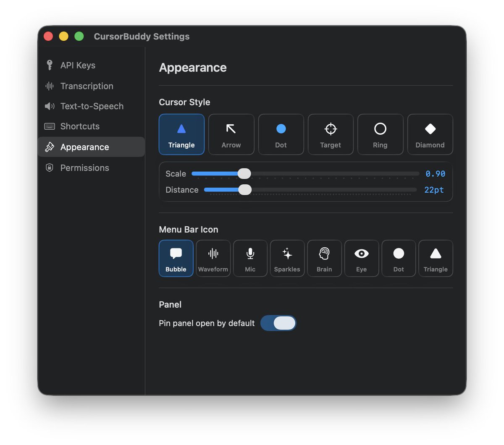Go to the Permissions section

pos(84,168)
